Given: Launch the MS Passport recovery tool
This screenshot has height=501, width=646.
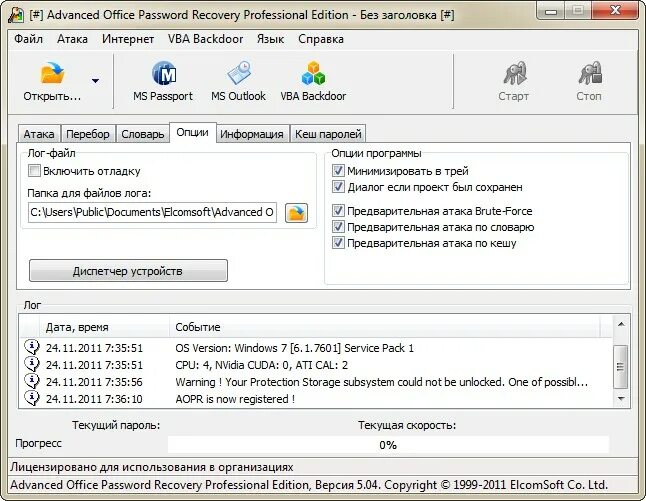Looking at the screenshot, I should [164, 73].
